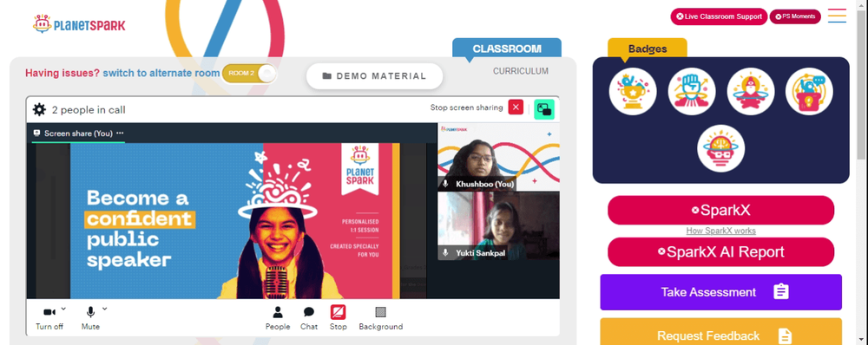Toggle the ROOM 2 switch
868x345 pixels.
tap(249, 74)
